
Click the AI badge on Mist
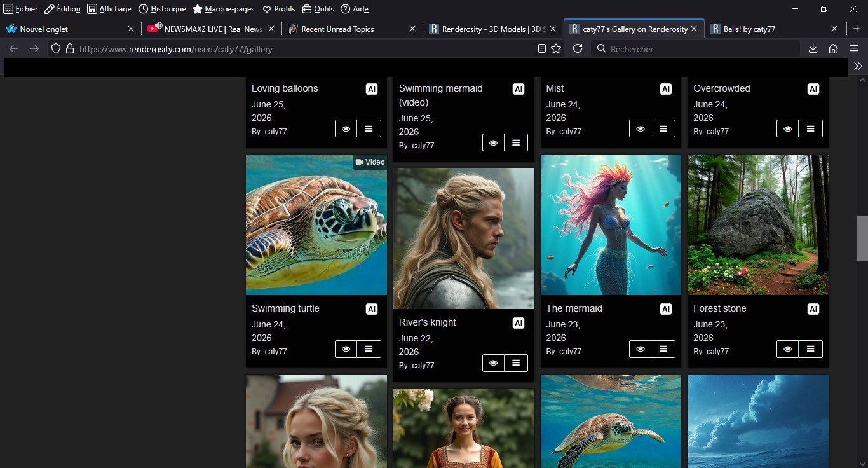666,89
